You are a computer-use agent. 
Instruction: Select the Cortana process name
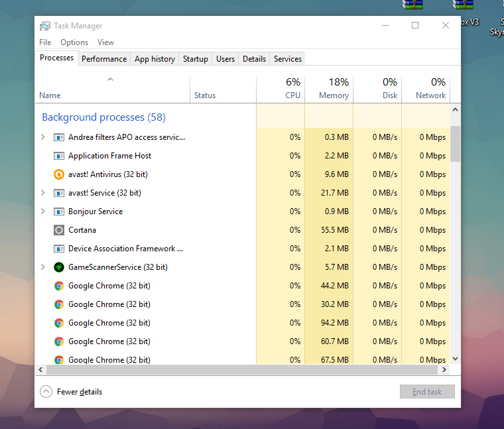point(82,230)
